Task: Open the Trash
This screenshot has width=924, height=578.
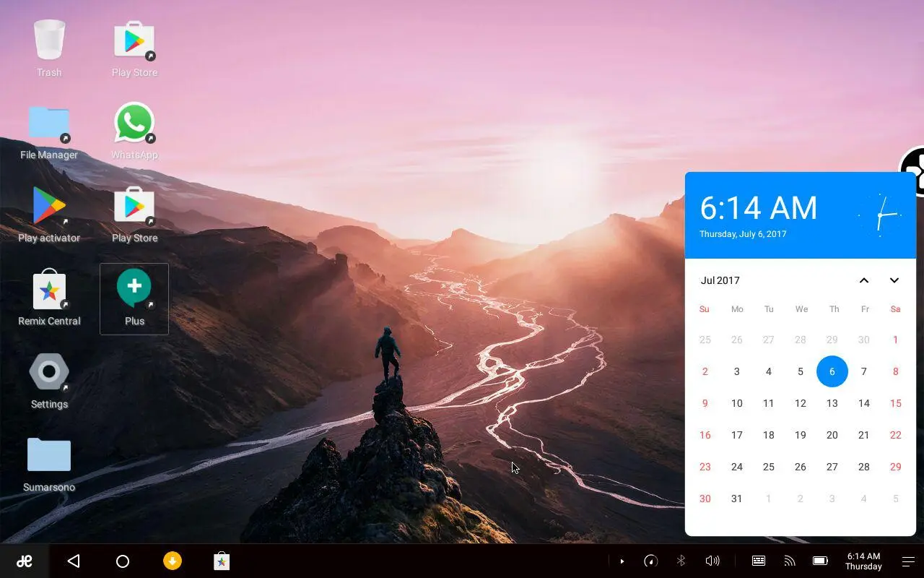Action: click(x=49, y=40)
